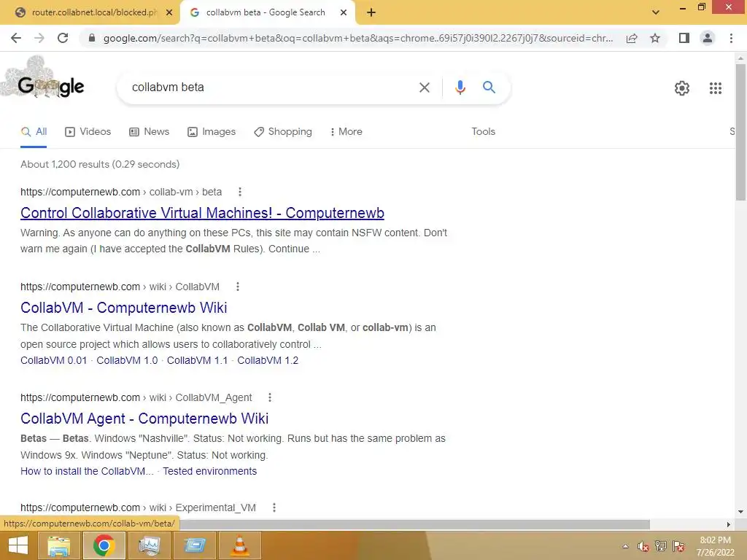Open the tab search chevron dropdown
747x560 pixels.
coord(656,12)
